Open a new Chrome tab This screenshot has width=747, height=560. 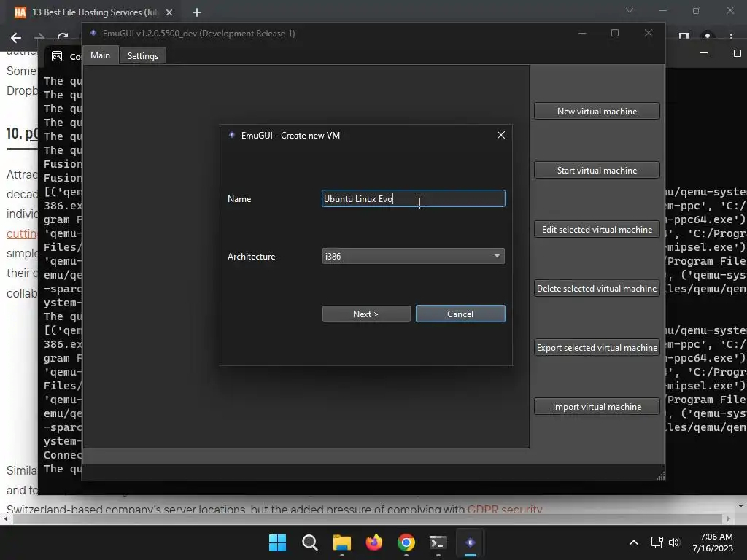pos(197,12)
